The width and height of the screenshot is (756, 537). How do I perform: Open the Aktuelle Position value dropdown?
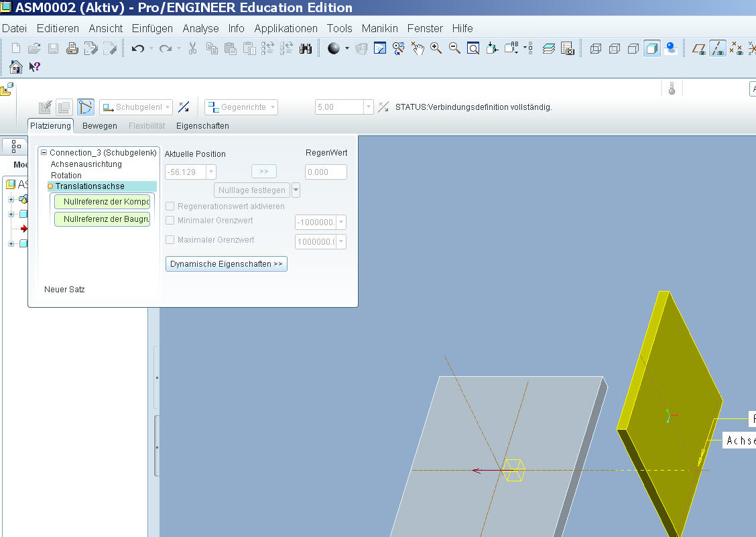pyautogui.click(x=211, y=172)
